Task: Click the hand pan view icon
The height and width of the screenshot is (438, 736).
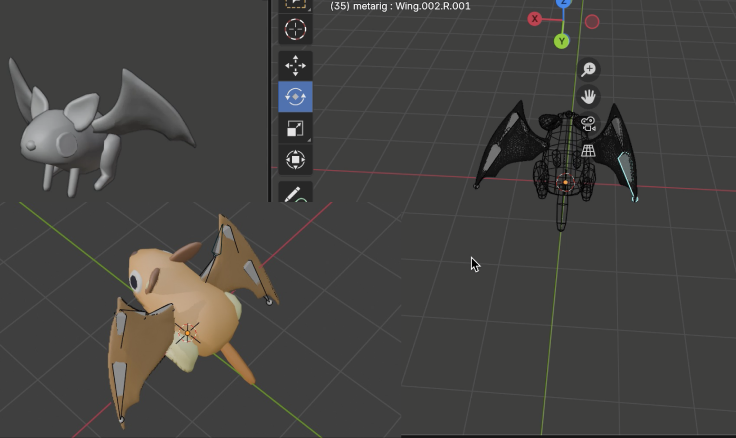Action: 588,96
